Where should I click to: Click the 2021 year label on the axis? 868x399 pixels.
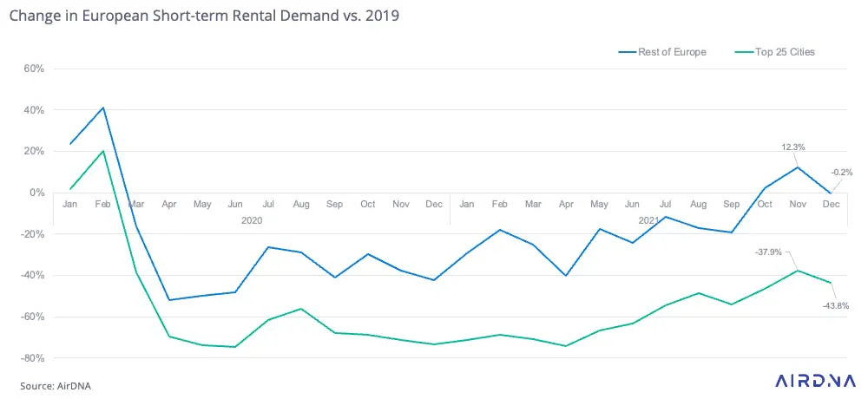pos(648,219)
